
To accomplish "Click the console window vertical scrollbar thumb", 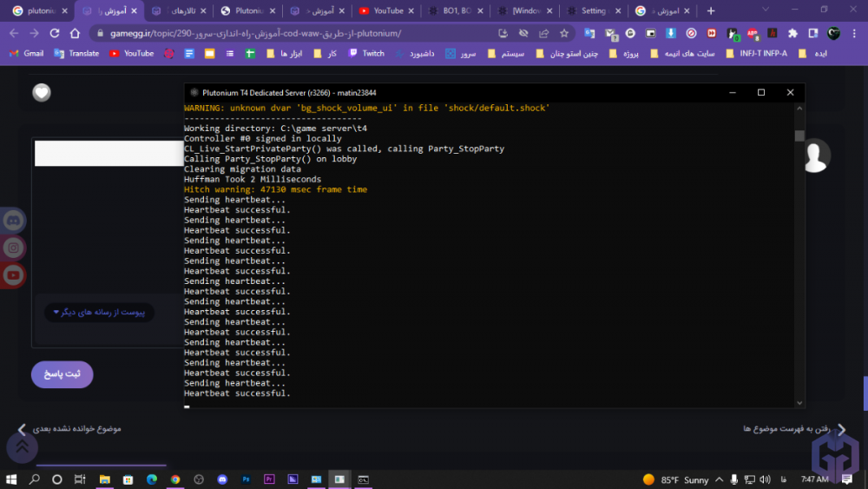I will [799, 135].
